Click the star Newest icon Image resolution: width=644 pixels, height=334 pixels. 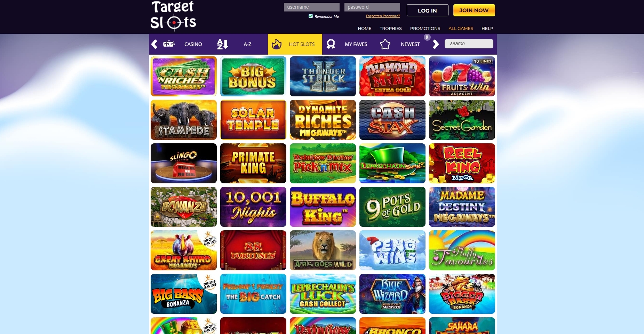point(385,44)
